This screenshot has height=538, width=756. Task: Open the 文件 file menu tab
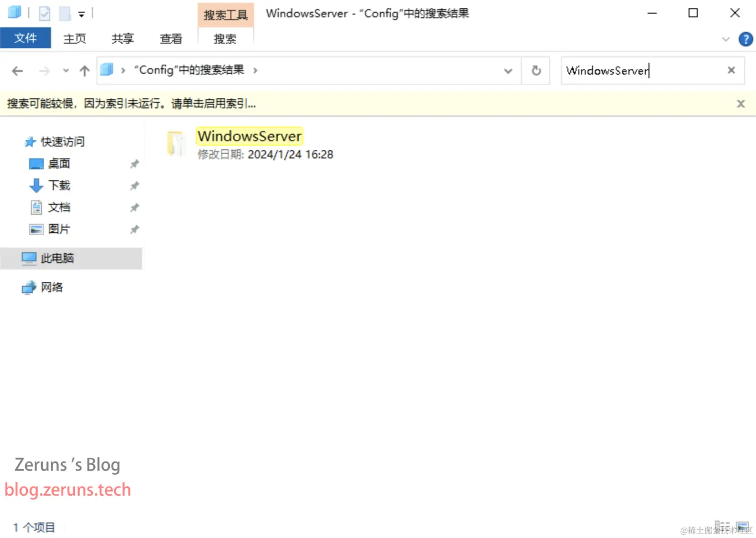26,38
